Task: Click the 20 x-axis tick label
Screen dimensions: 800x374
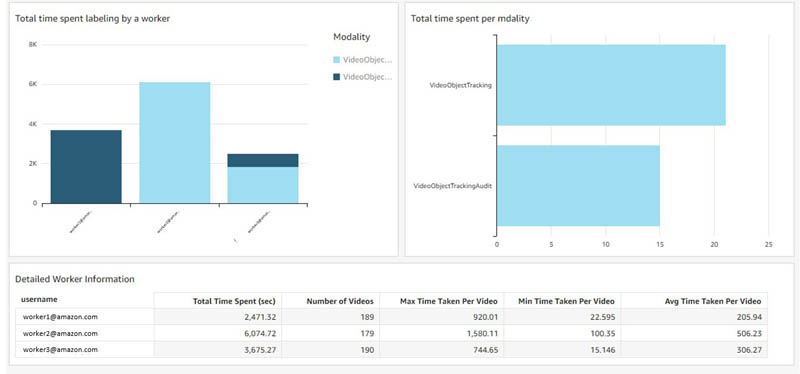Action: pos(714,244)
